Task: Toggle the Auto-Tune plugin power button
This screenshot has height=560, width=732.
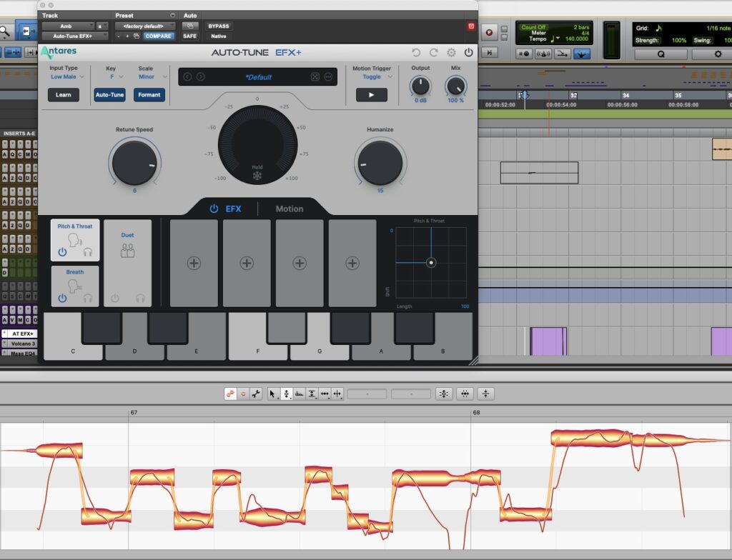Action: pyautogui.click(x=468, y=53)
